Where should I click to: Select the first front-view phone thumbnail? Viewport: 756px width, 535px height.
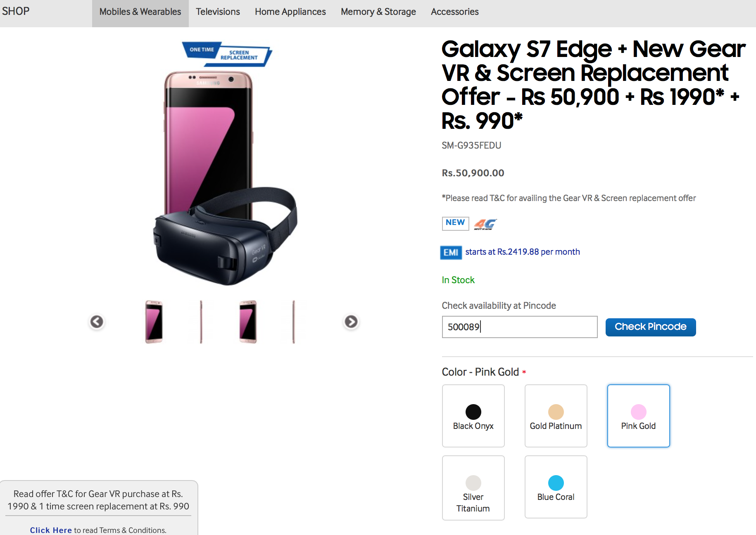point(154,322)
